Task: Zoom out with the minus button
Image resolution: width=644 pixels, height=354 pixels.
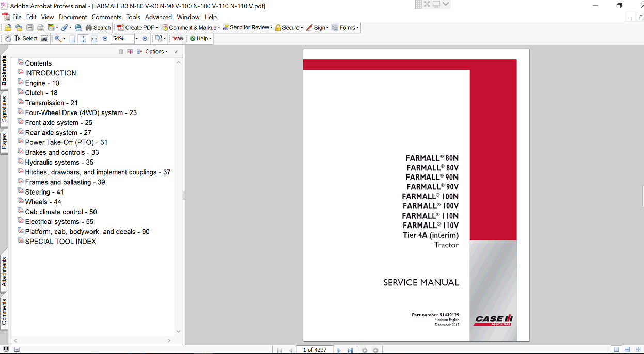Action: [105, 39]
